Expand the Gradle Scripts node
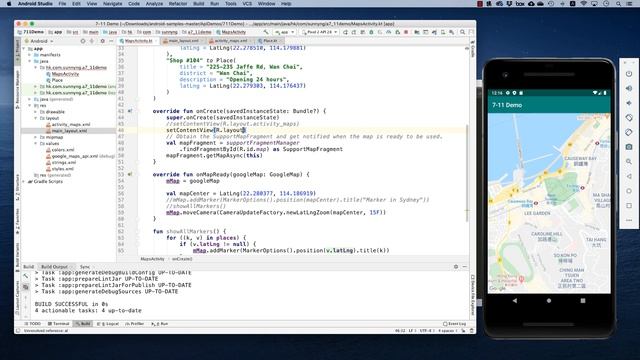This screenshot has height=360, width=640. (24, 181)
